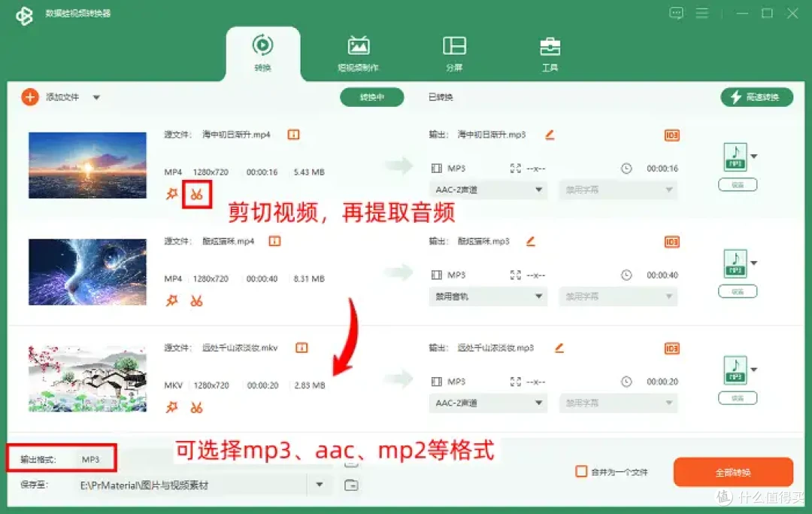The width and height of the screenshot is (812, 514).
Task: Select the Converting sub-tab
Action: [372, 97]
